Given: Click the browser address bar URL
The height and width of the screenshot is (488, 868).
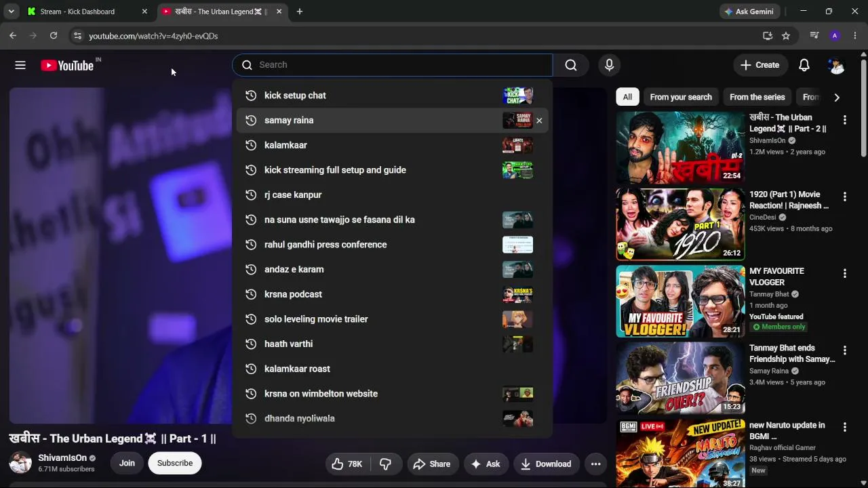Looking at the screenshot, I should tap(153, 36).
